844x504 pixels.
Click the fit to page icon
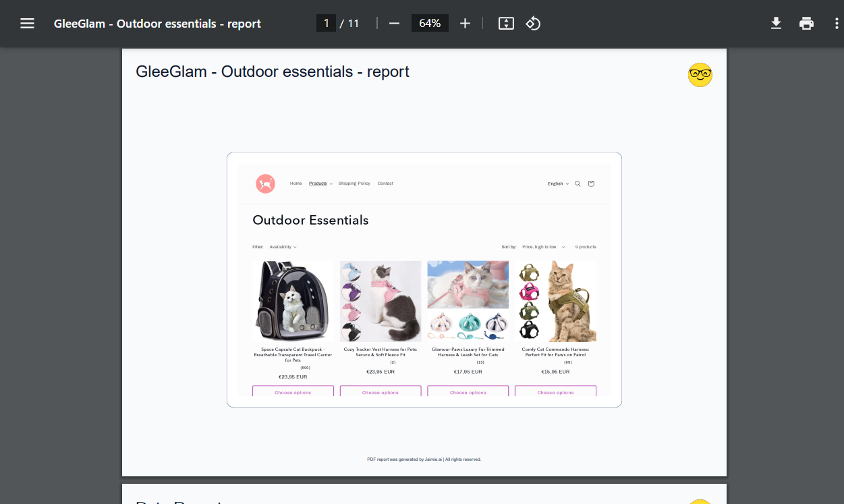tap(506, 24)
